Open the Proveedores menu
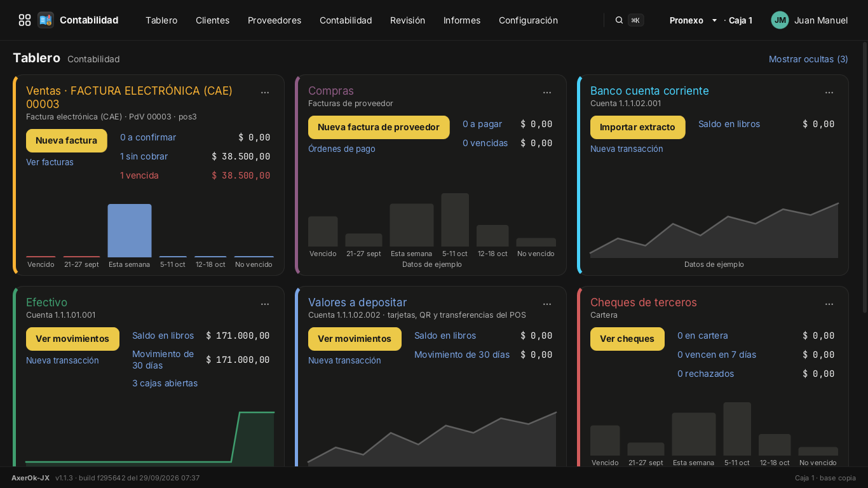 (275, 20)
